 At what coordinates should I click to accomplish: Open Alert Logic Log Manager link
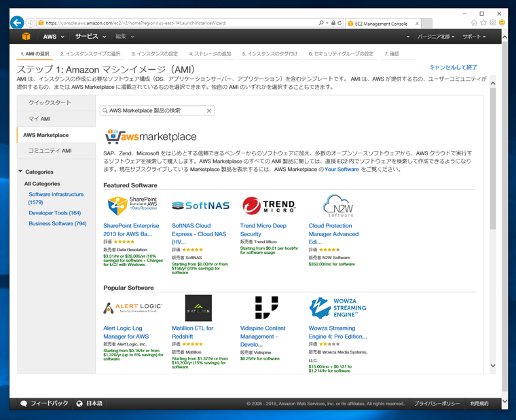tap(126, 332)
